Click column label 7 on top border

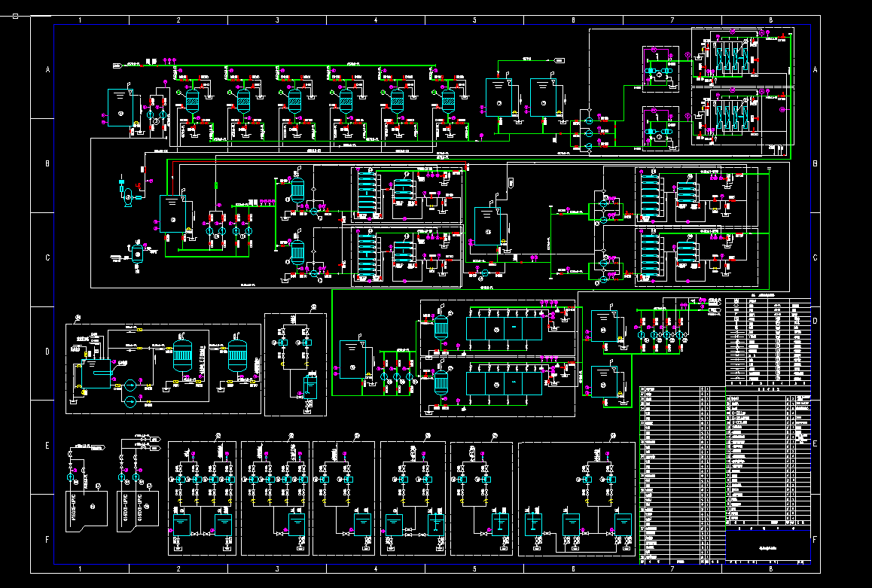pyautogui.click(x=672, y=20)
